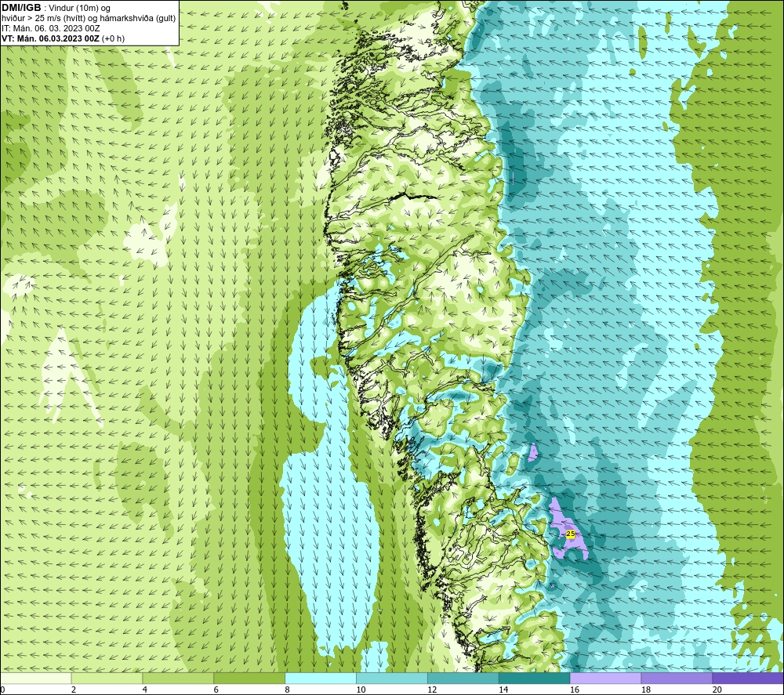Select the 16–18 m/s legend color

tap(605, 678)
